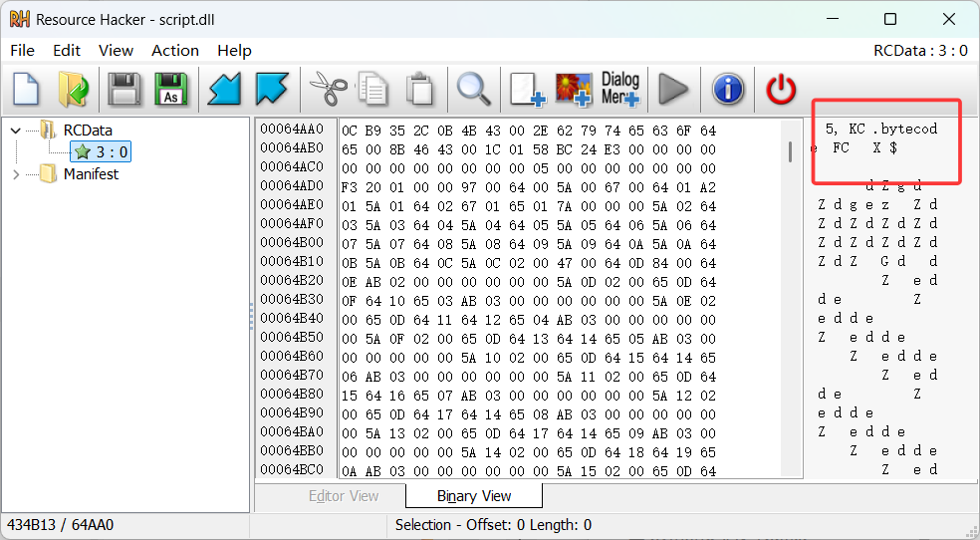Click offset address 00064AD0
Image resolution: width=980 pixels, height=540 pixels.
pos(292,185)
